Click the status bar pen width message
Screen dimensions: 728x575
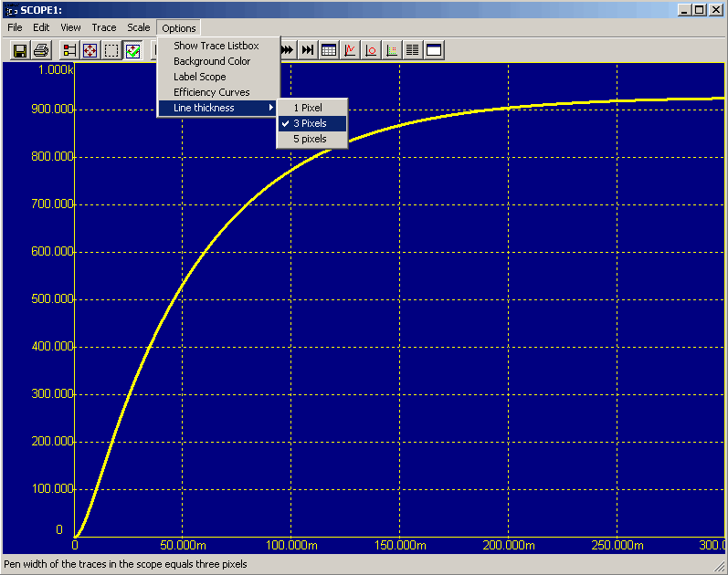pos(125,564)
